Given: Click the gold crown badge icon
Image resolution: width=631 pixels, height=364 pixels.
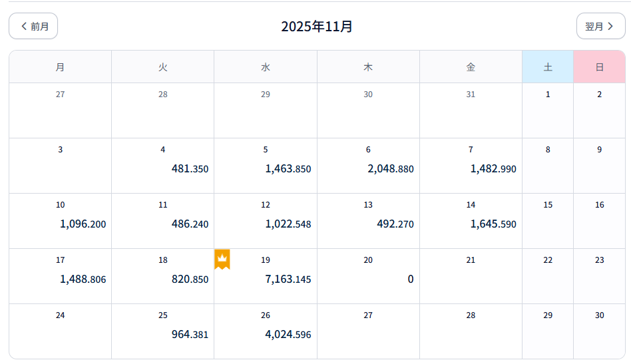Looking at the screenshot, I should point(222,259).
